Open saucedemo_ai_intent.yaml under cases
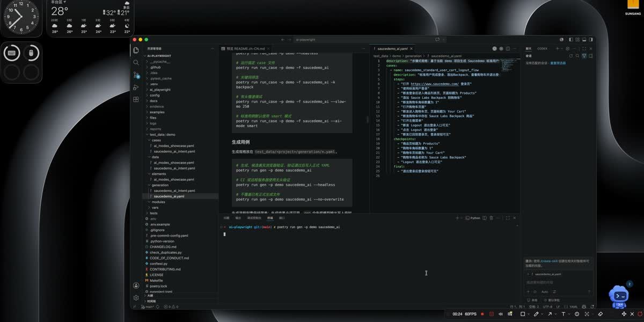 click(x=174, y=151)
